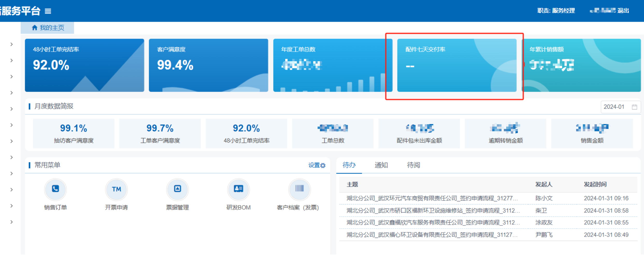
Task: Click initiator name 涂政友
Action: click(x=544, y=223)
